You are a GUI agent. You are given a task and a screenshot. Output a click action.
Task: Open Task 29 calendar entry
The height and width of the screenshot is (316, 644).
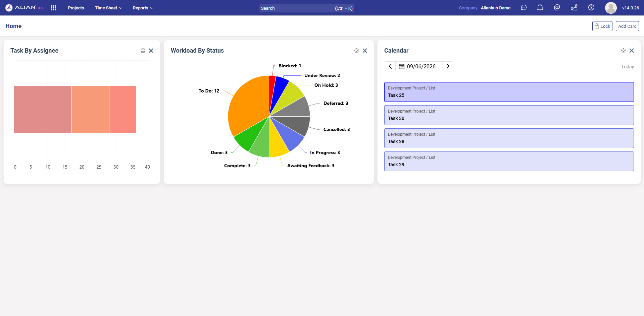click(x=509, y=161)
